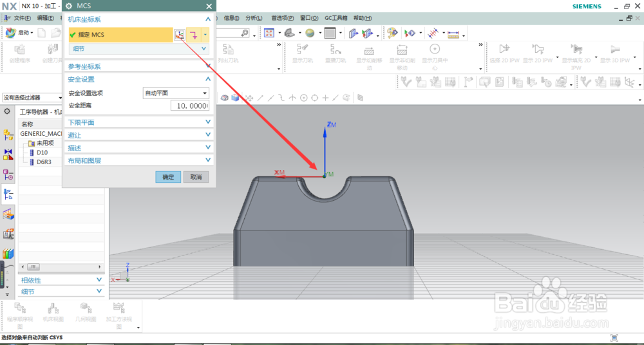Click the navigator horizontal scrollbar thumb
Image resolution: width=644 pixels, height=345 pixels.
32,267
